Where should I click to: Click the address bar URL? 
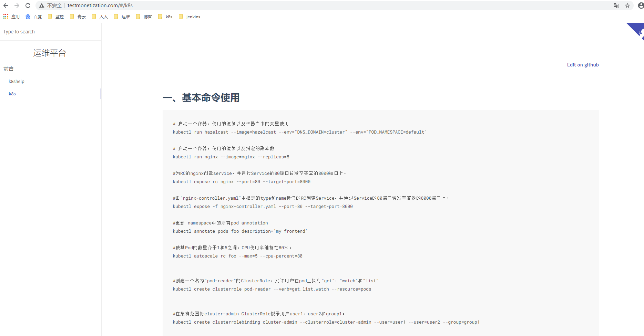(x=100, y=6)
